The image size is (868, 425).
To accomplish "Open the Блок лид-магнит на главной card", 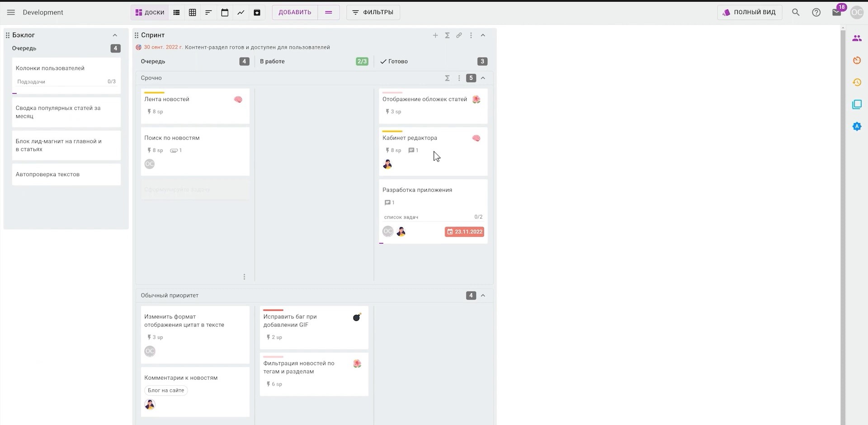I will coord(66,145).
